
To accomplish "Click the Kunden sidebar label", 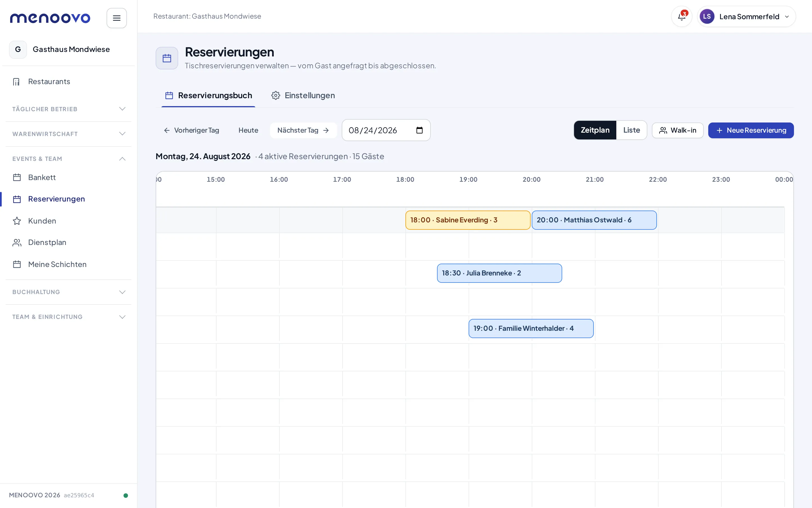I will coord(42,221).
